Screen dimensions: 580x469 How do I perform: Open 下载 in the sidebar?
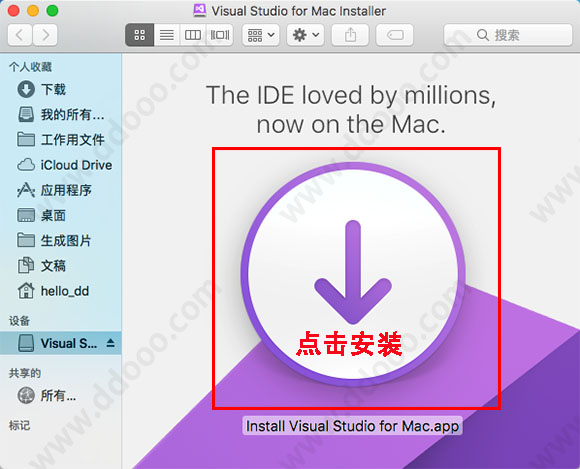pos(61,89)
